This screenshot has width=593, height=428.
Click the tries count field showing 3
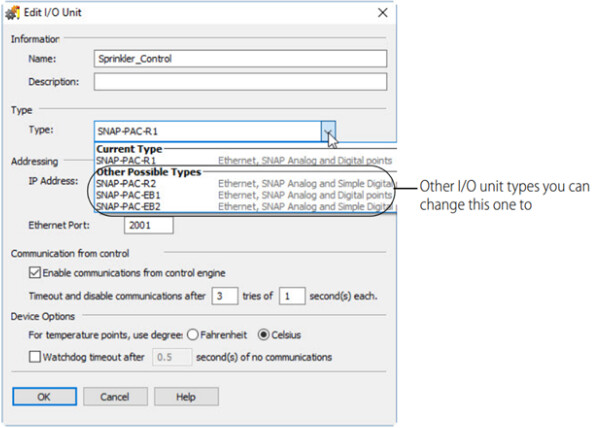[x=225, y=296]
